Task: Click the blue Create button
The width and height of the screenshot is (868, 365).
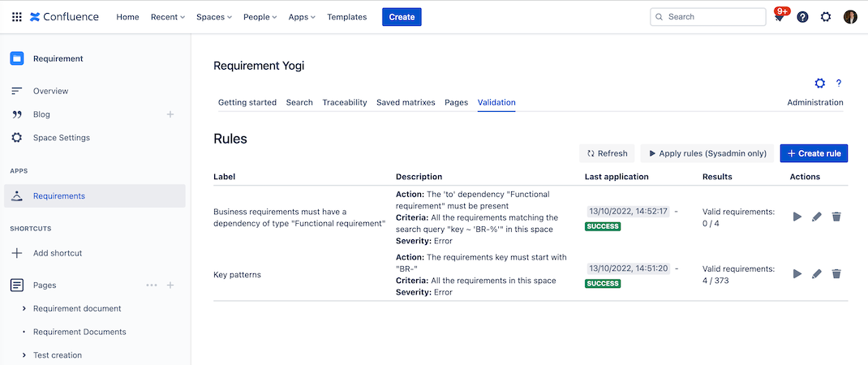Action: click(402, 16)
